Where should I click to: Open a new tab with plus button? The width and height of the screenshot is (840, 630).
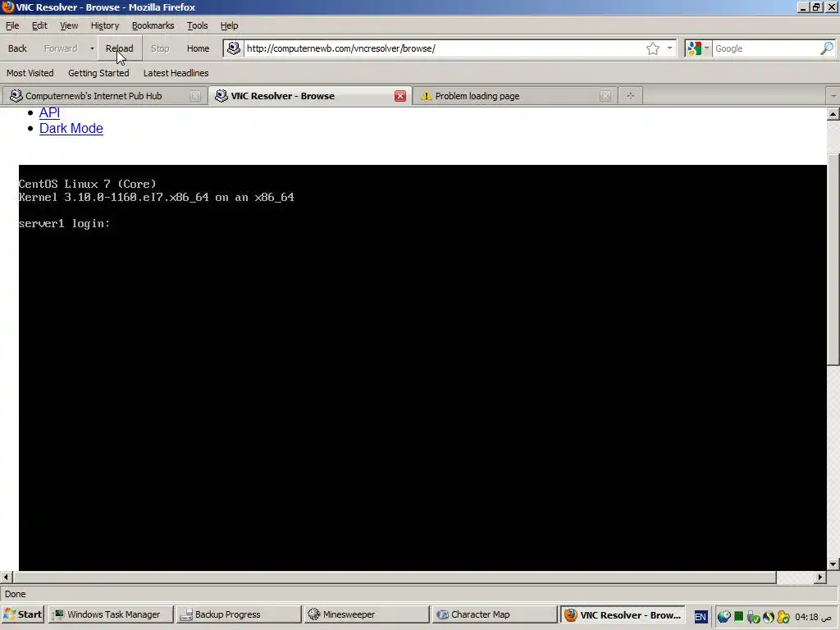point(631,96)
